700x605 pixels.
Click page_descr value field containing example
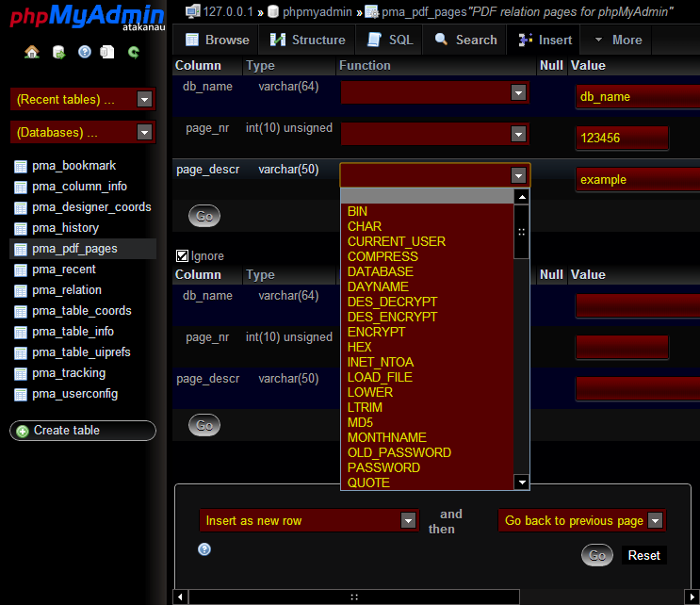point(638,179)
